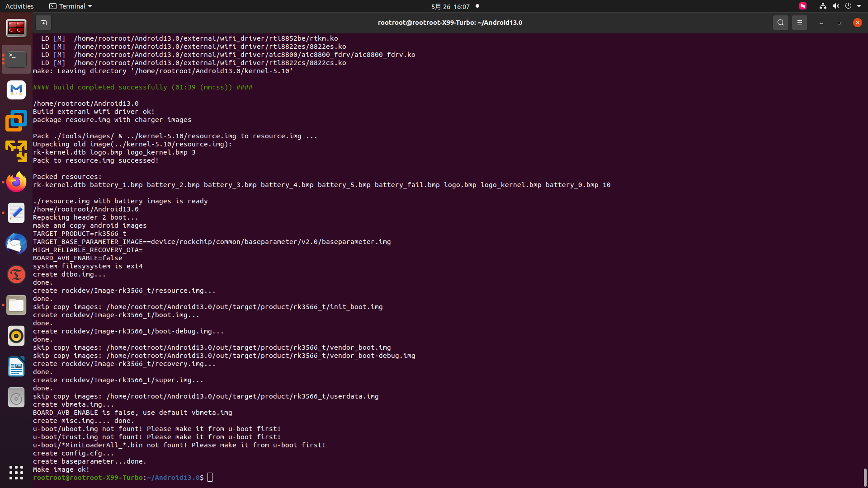This screenshot has width=868, height=488.
Task: Open VMware Workstation from dock
Action: coord(16,121)
